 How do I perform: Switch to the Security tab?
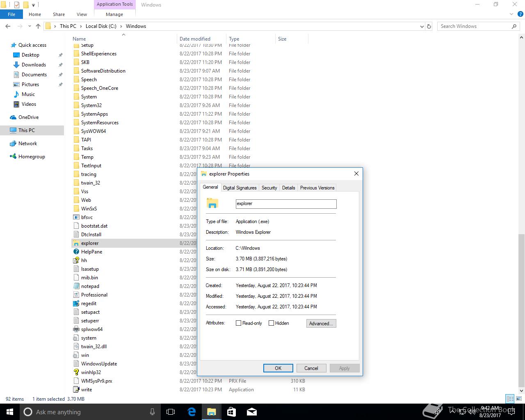269,188
